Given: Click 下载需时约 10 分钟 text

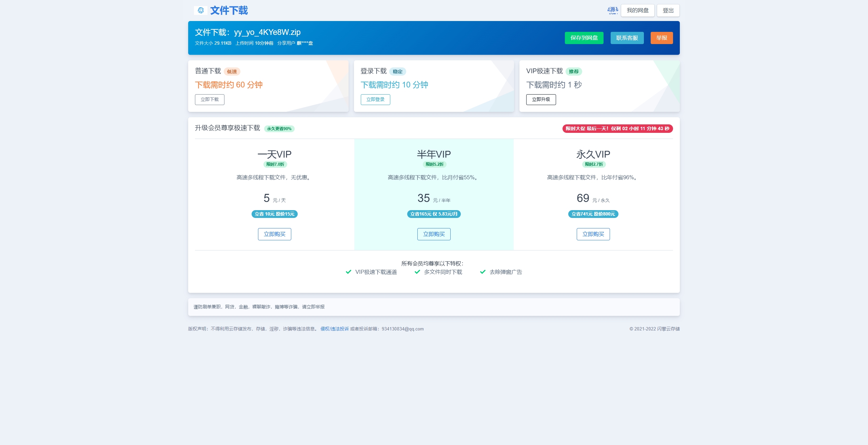Looking at the screenshot, I should click(394, 85).
